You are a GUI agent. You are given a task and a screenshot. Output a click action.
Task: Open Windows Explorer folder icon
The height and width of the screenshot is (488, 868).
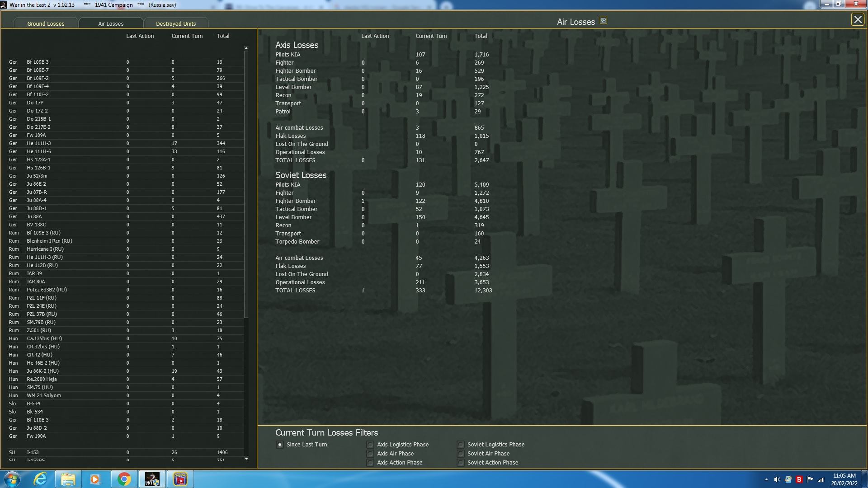[x=68, y=479]
